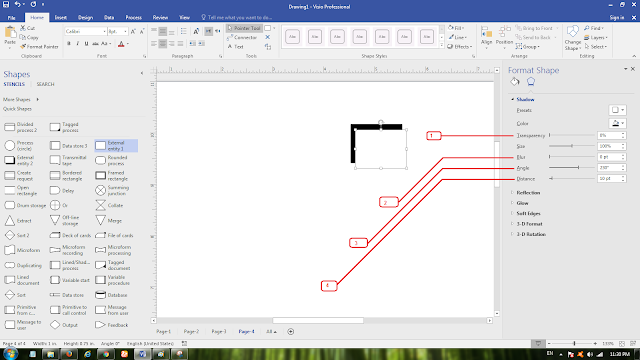640x360 pixels.
Task: Toggle Italic text formatting
Action: pyautogui.click(x=78, y=44)
